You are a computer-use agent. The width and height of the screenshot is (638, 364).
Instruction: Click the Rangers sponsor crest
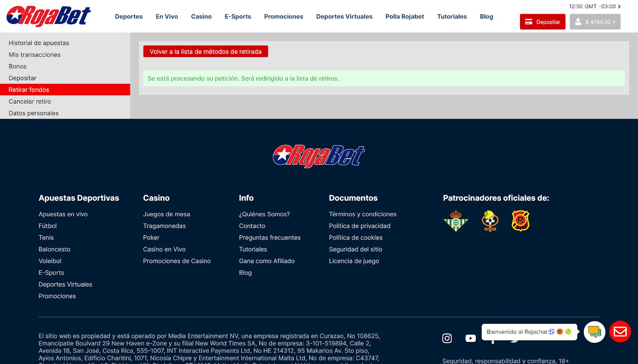click(520, 221)
